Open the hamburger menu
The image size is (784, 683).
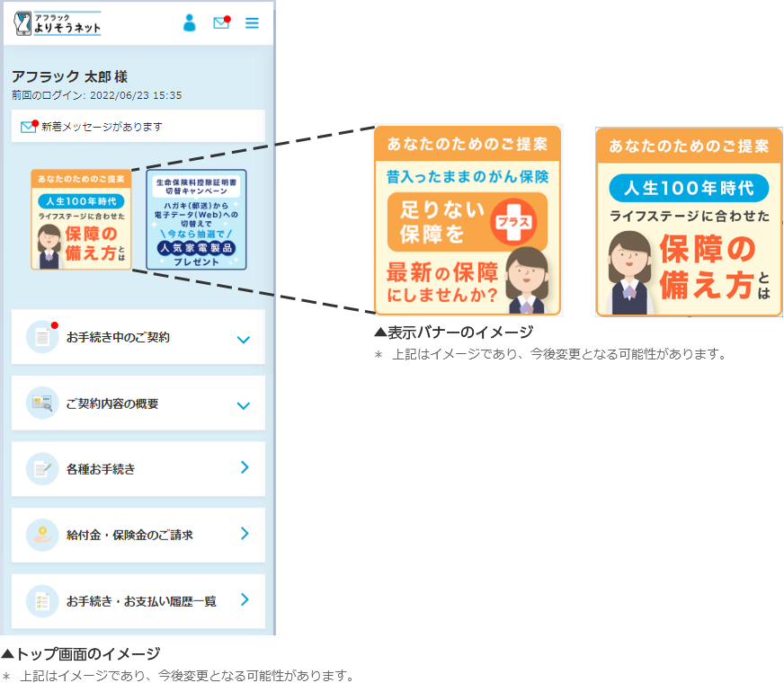(252, 23)
